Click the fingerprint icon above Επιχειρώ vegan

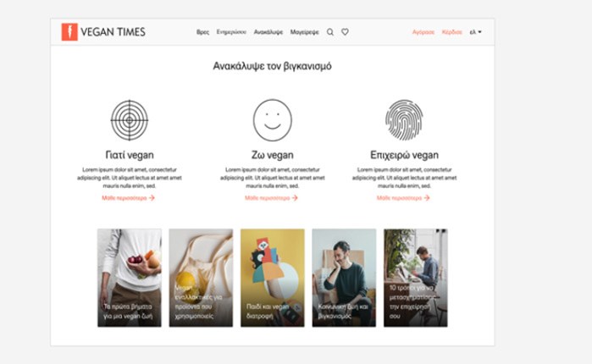pyautogui.click(x=404, y=119)
